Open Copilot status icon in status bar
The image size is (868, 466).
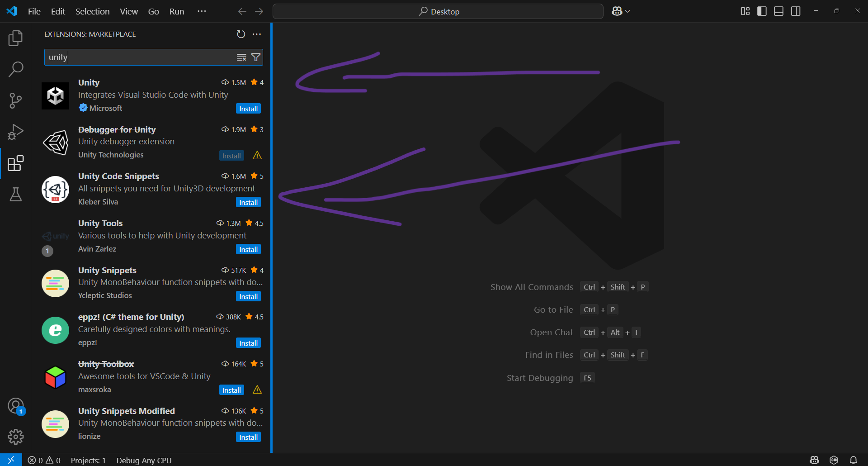814,460
